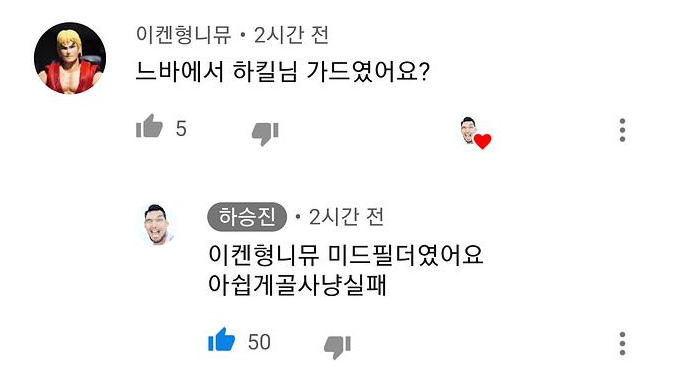This screenshot has height=385, width=687.
Task: Open the Ken figure profile avatar
Action: coord(70,58)
